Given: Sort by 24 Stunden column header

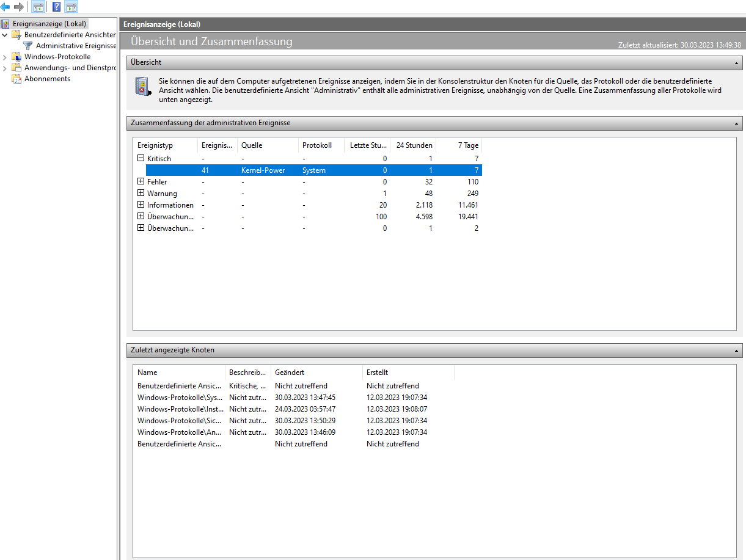Looking at the screenshot, I should pos(413,145).
